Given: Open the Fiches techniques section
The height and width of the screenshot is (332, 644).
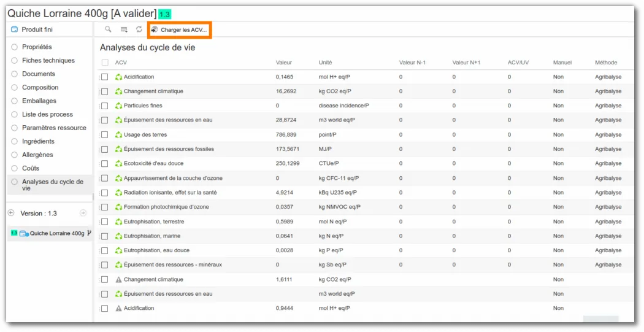Looking at the screenshot, I should 48,60.
